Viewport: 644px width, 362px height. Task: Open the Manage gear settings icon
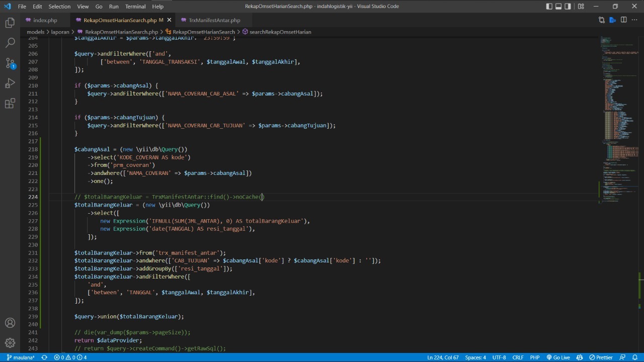click(10, 343)
